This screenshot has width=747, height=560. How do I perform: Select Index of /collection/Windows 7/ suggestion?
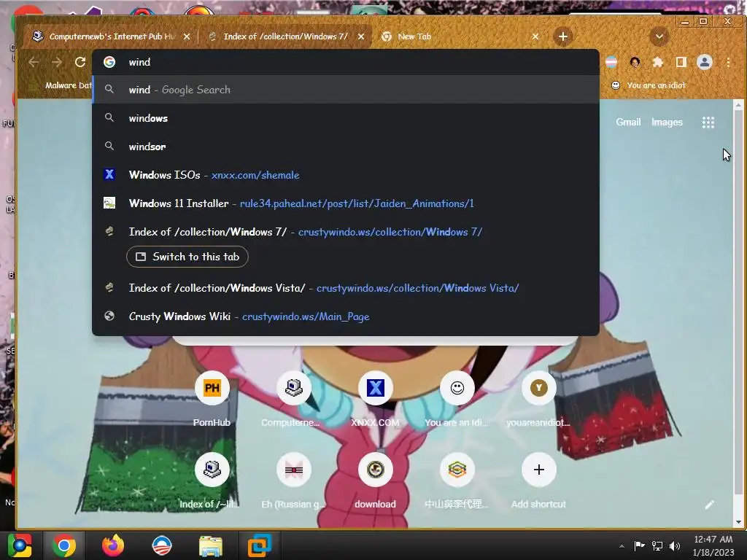tap(346, 232)
